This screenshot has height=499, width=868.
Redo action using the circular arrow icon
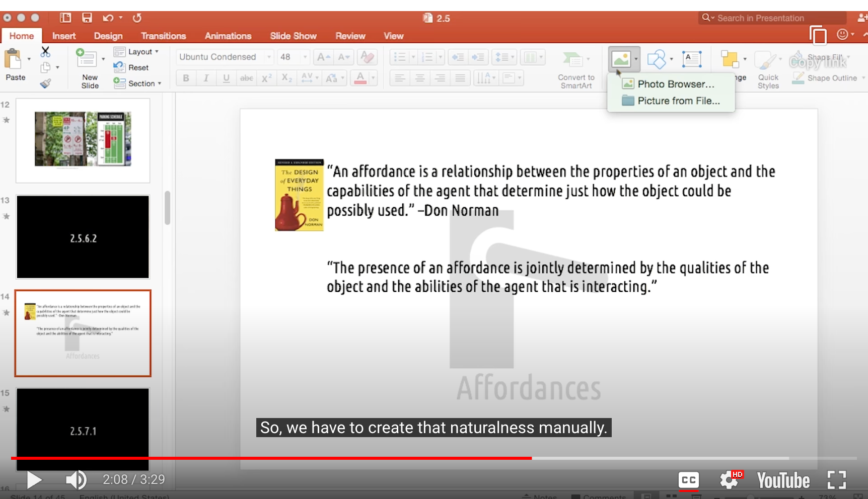pyautogui.click(x=137, y=18)
